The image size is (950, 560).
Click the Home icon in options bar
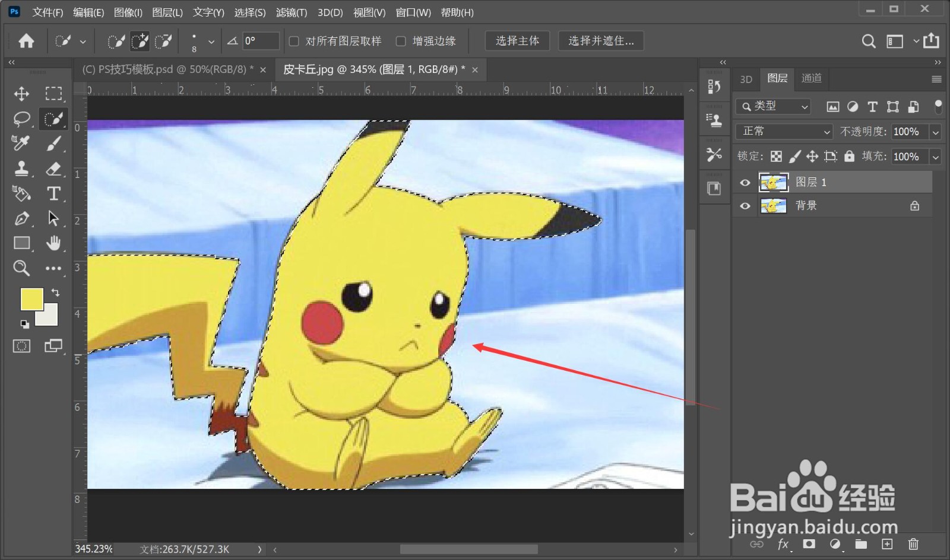click(26, 41)
